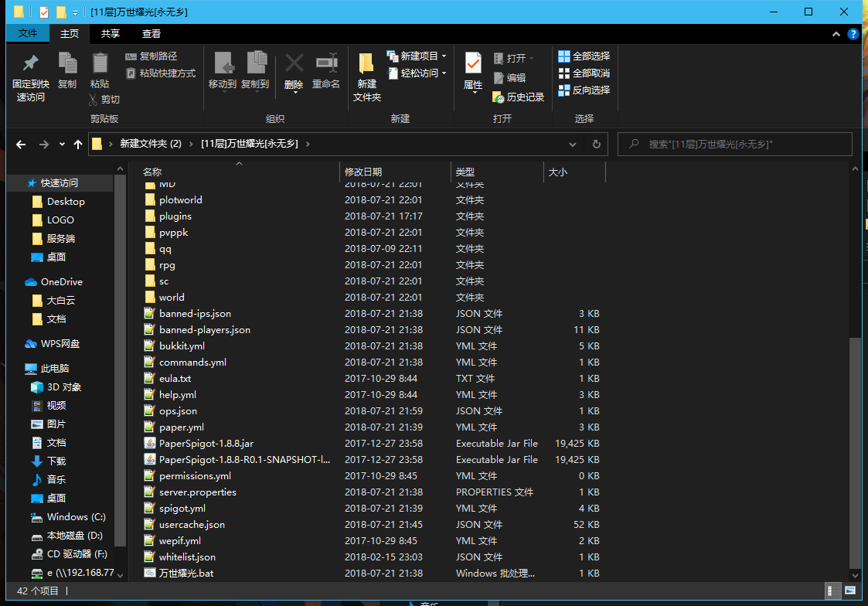Click the Properties (属性) icon

(473, 64)
